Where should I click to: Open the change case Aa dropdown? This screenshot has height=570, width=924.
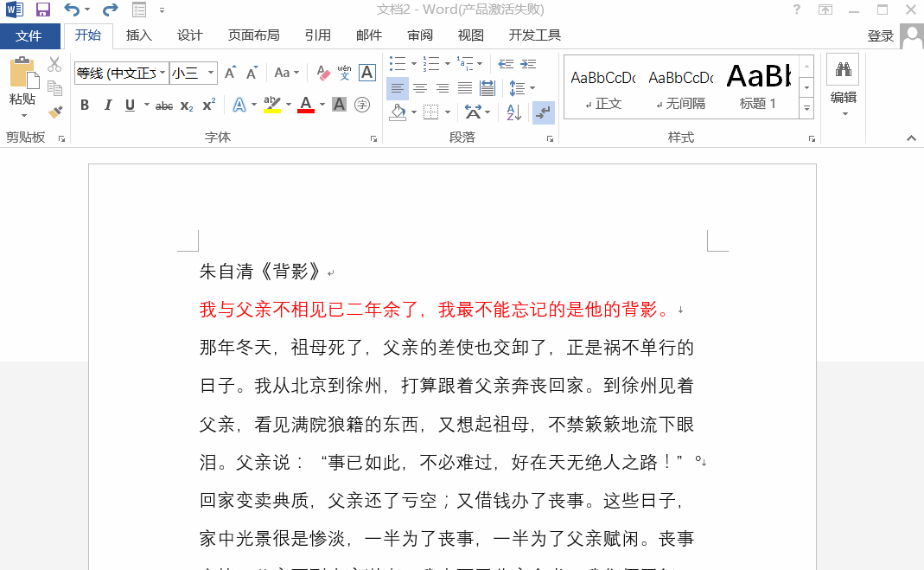(x=287, y=73)
